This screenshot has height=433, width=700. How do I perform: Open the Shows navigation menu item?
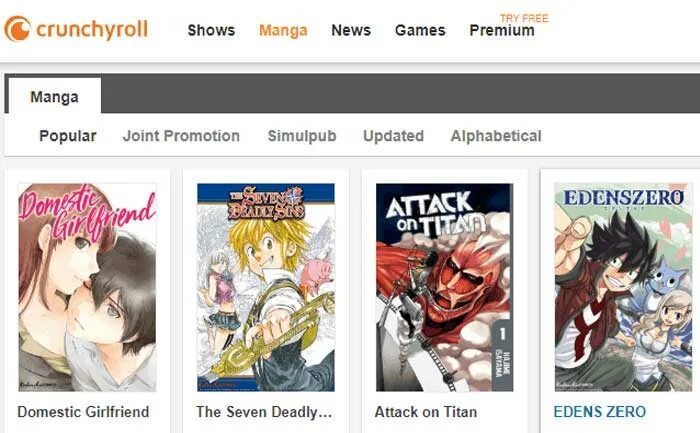click(211, 30)
